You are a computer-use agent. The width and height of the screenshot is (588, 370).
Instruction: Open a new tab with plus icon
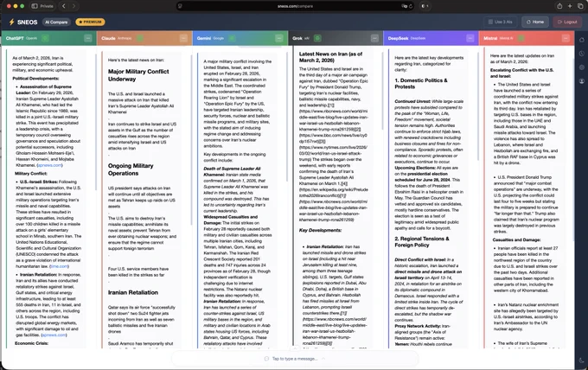(570, 6)
